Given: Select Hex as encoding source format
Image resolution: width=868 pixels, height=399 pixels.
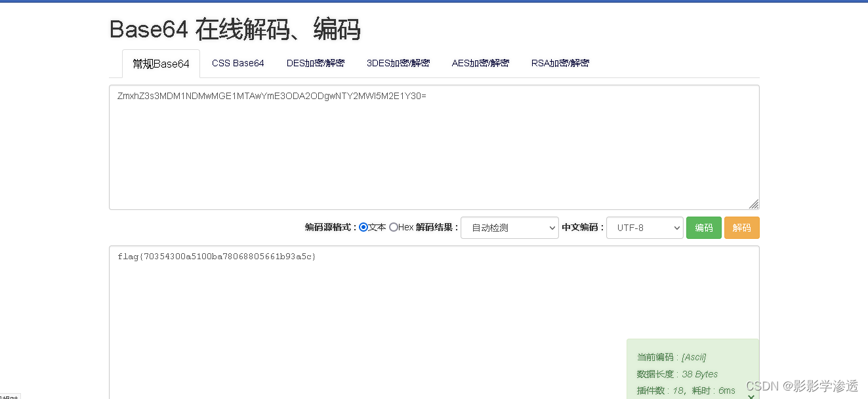Looking at the screenshot, I should click(x=392, y=228).
